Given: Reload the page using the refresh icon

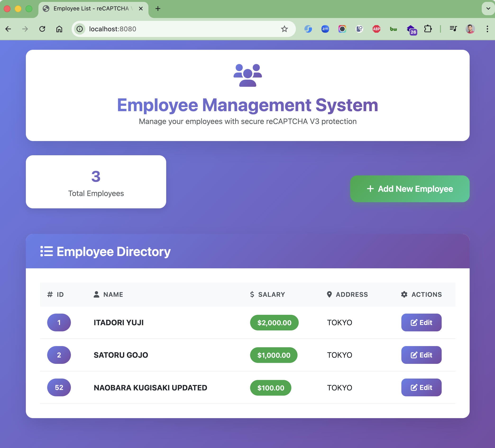Looking at the screenshot, I should click(42, 29).
